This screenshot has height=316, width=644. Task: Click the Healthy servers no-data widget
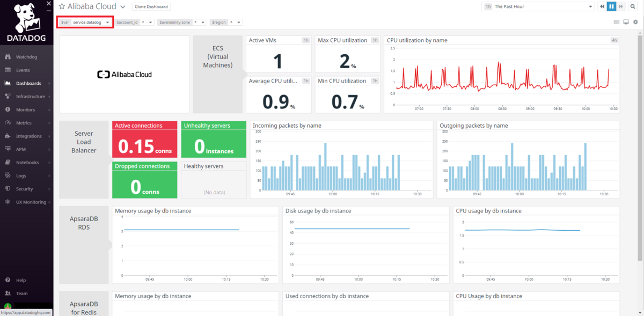click(214, 180)
